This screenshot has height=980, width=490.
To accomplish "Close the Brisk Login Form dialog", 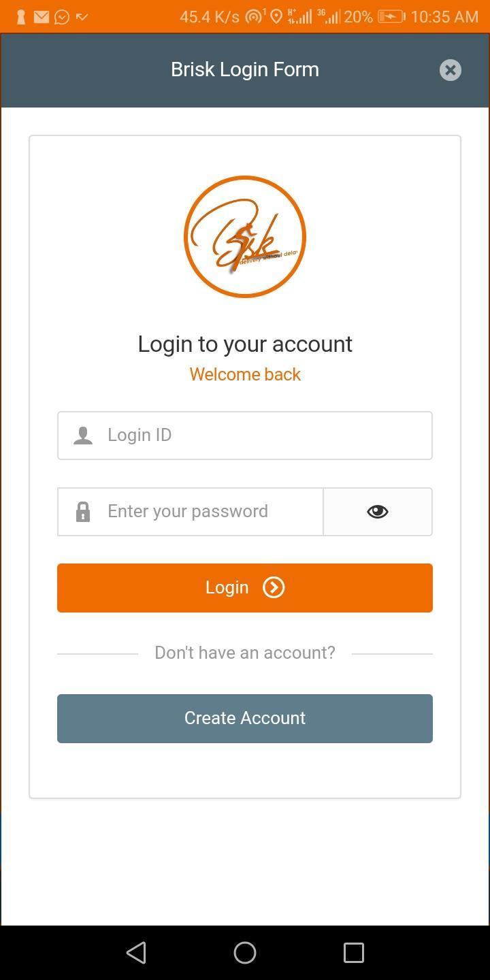I will pyautogui.click(x=450, y=70).
